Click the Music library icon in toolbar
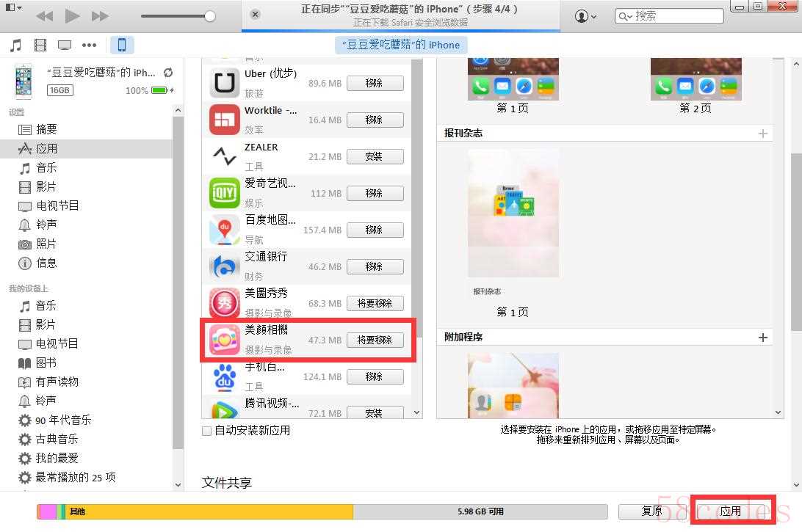The image size is (802, 532). pos(15,45)
